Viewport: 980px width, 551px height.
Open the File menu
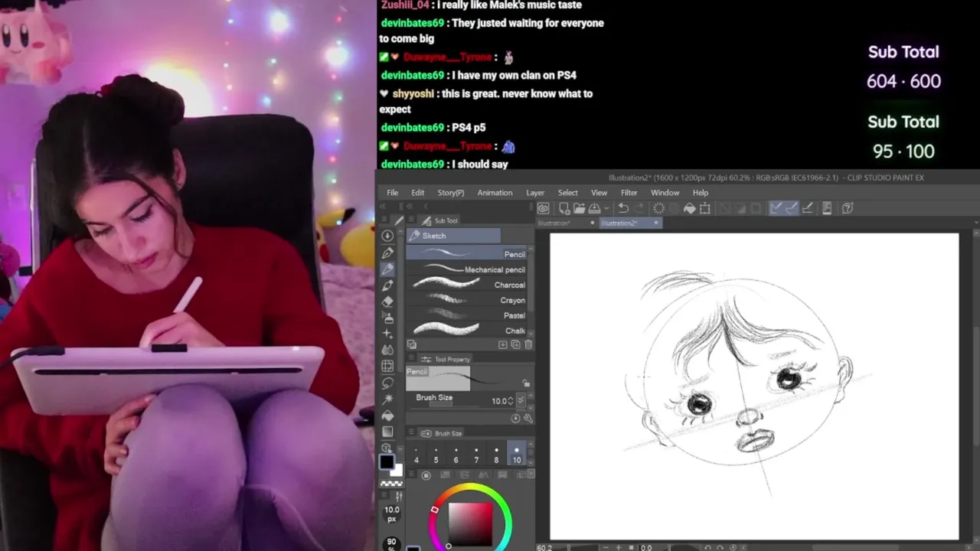coord(392,193)
